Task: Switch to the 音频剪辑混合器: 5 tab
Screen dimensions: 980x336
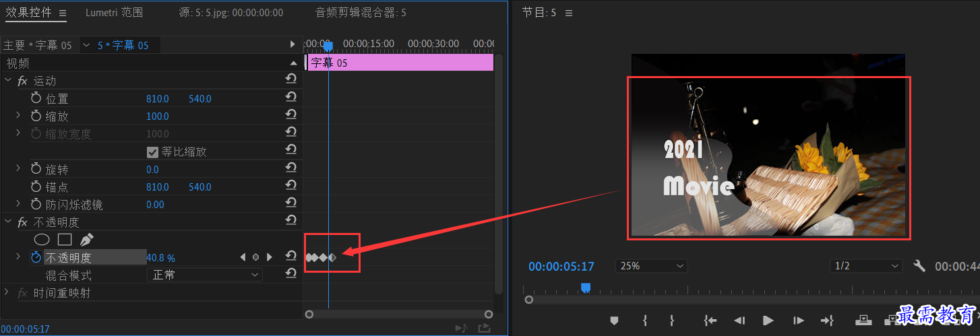Action: tap(361, 13)
